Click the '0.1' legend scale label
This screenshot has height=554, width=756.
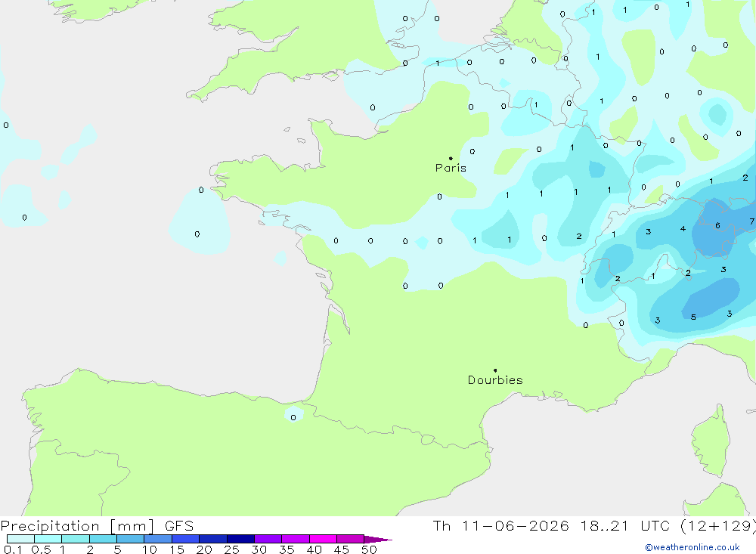click(13, 549)
